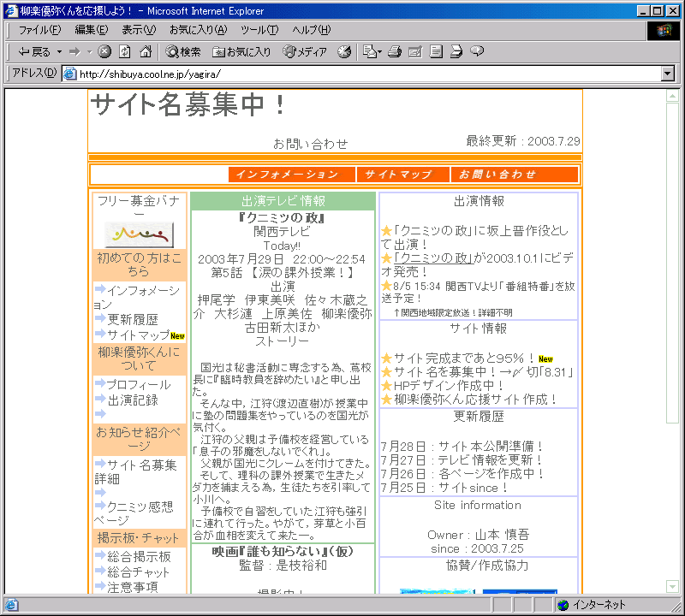Click the forward arrow toolbar icon
685x616 pixels.
pyautogui.click(x=75, y=52)
